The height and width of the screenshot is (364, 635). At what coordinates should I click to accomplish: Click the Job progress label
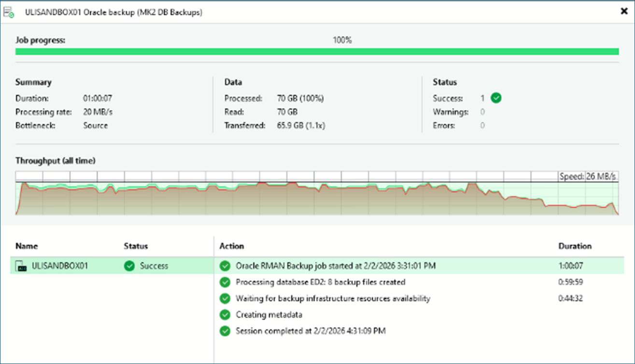(x=40, y=40)
